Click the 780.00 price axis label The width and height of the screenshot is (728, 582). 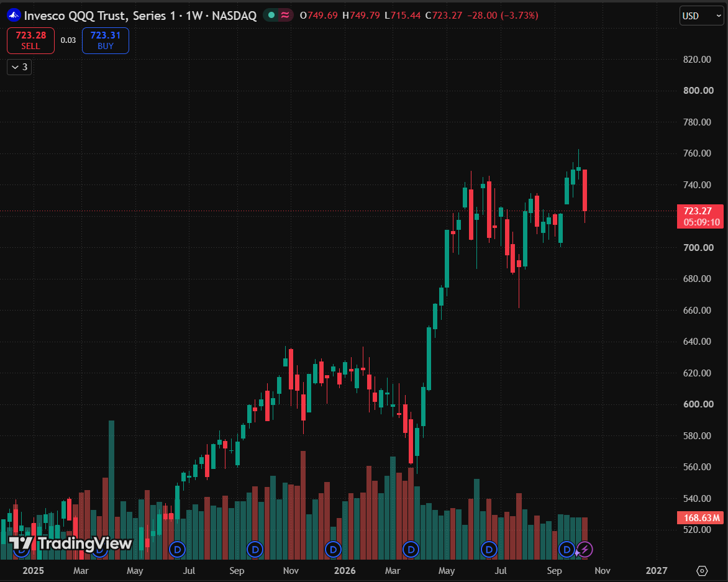[x=697, y=122]
